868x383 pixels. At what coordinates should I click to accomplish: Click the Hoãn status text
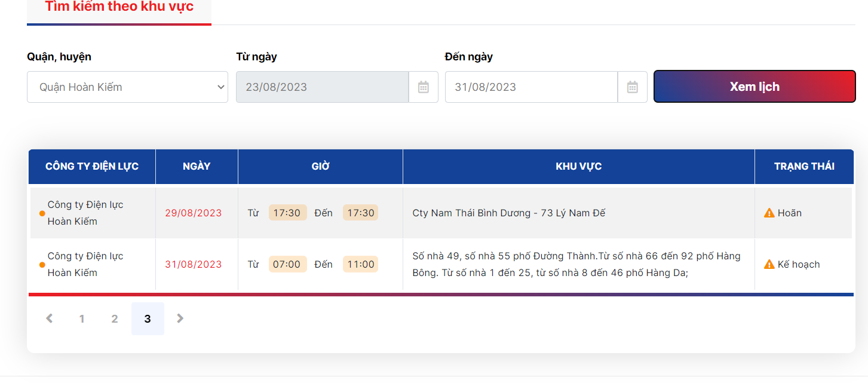790,213
